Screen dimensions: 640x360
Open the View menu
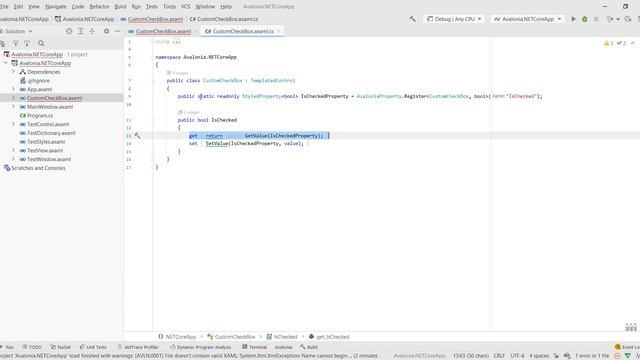tap(34, 7)
